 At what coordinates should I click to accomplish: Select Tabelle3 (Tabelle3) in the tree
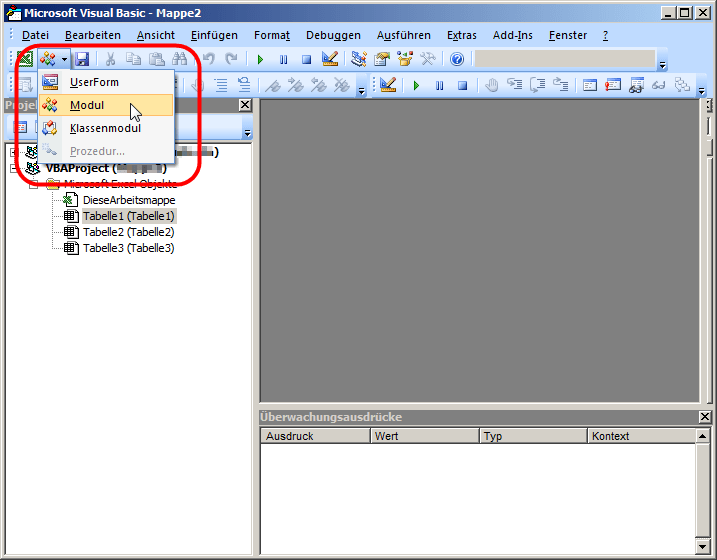(128, 248)
